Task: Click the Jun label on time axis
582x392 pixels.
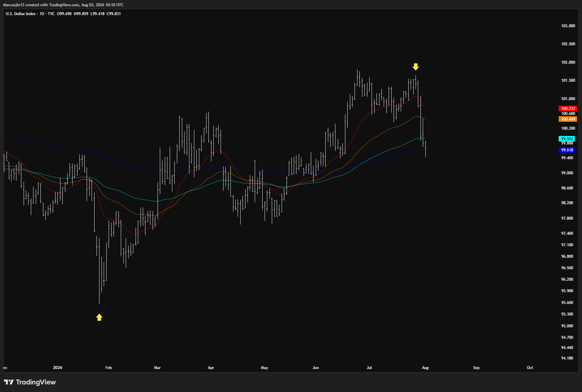Action: (x=315, y=368)
